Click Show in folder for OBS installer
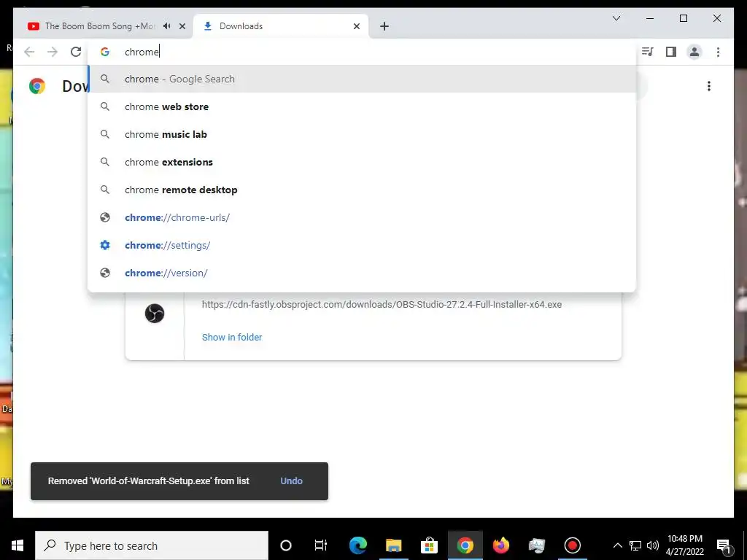The width and height of the screenshot is (747, 560). 232,337
